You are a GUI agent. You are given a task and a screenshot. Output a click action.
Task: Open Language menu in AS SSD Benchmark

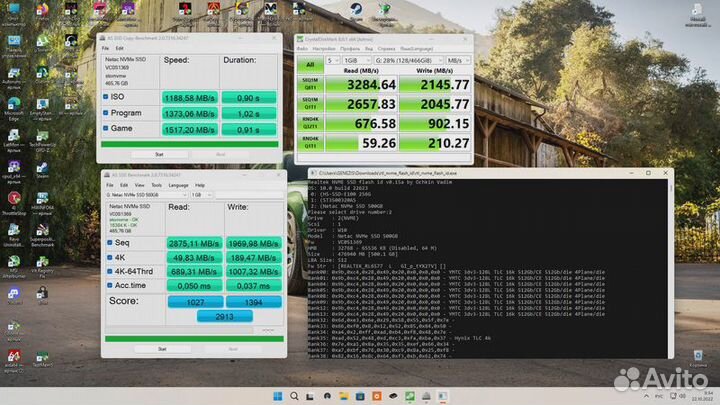(x=178, y=185)
